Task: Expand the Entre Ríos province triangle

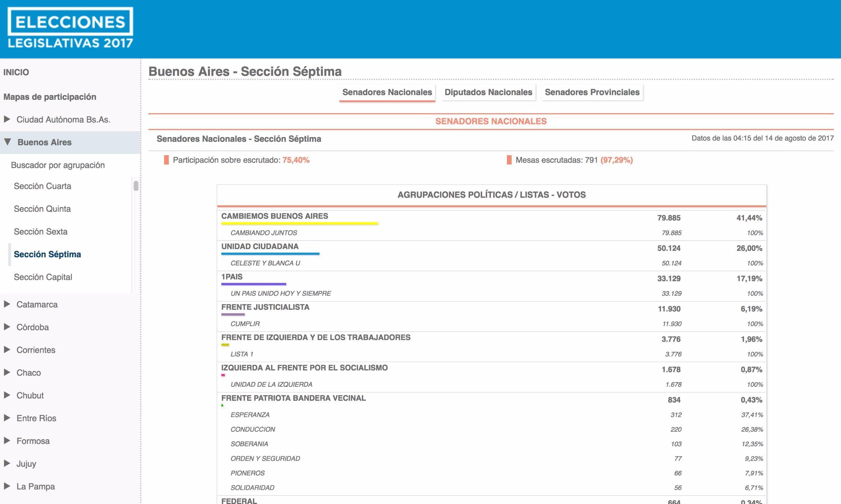Action: (x=7, y=418)
